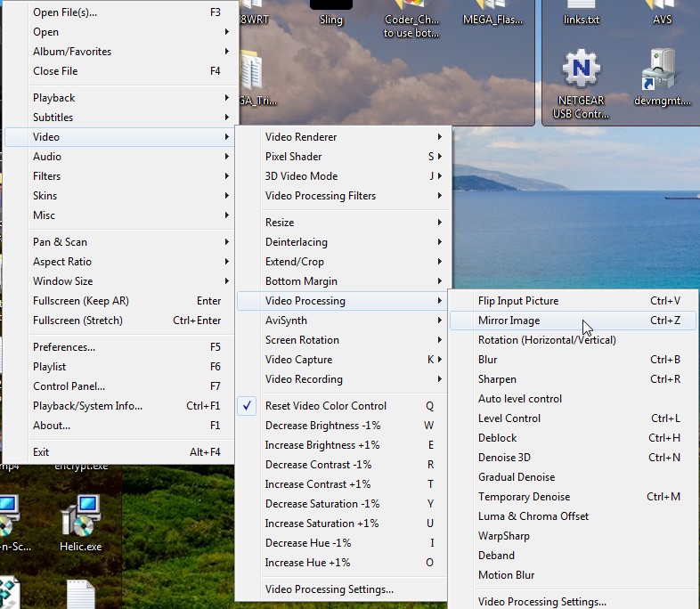Screen dimensions: 700x609
Task: Increase Brightness by one percent
Action: click(322, 445)
